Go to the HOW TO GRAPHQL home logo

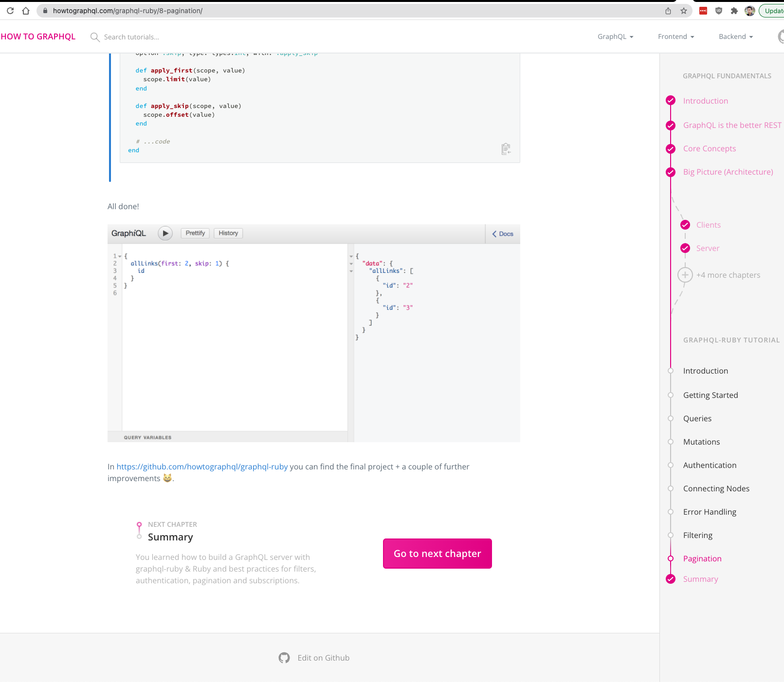[x=38, y=36]
